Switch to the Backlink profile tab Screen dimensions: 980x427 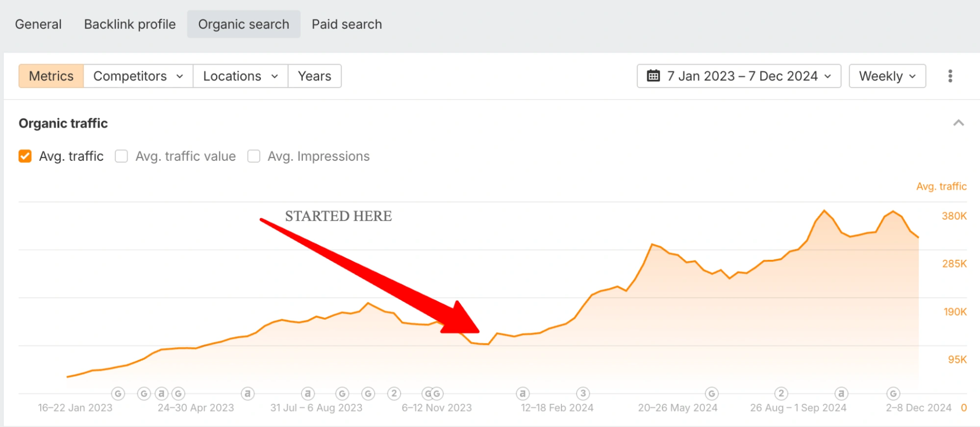[129, 24]
